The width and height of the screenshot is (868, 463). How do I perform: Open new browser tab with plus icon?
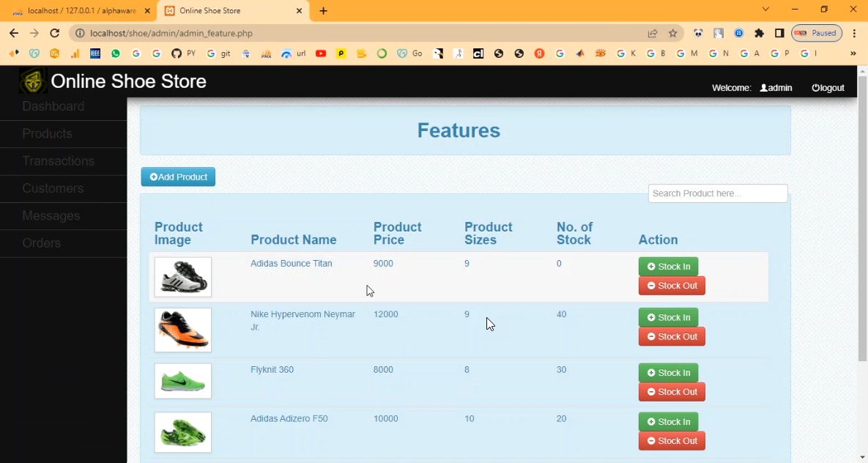coord(324,11)
